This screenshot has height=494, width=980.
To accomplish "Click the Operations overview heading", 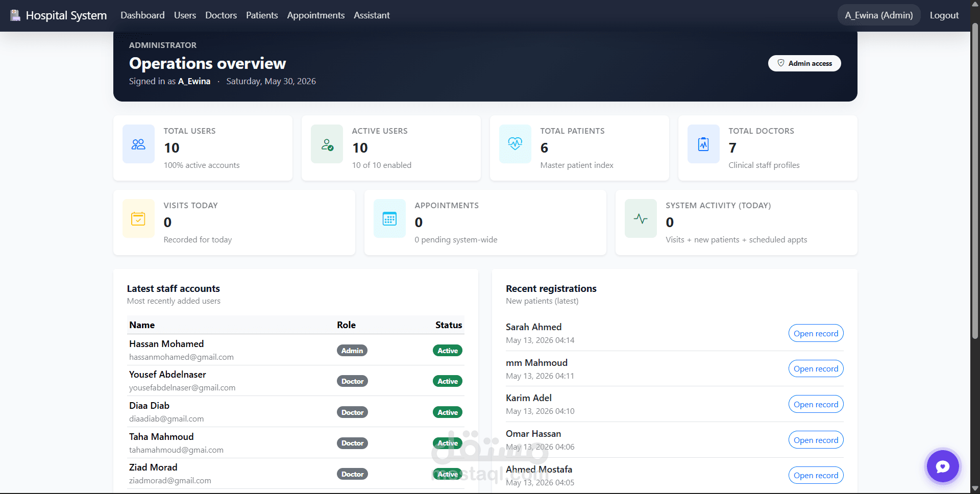I will point(207,63).
